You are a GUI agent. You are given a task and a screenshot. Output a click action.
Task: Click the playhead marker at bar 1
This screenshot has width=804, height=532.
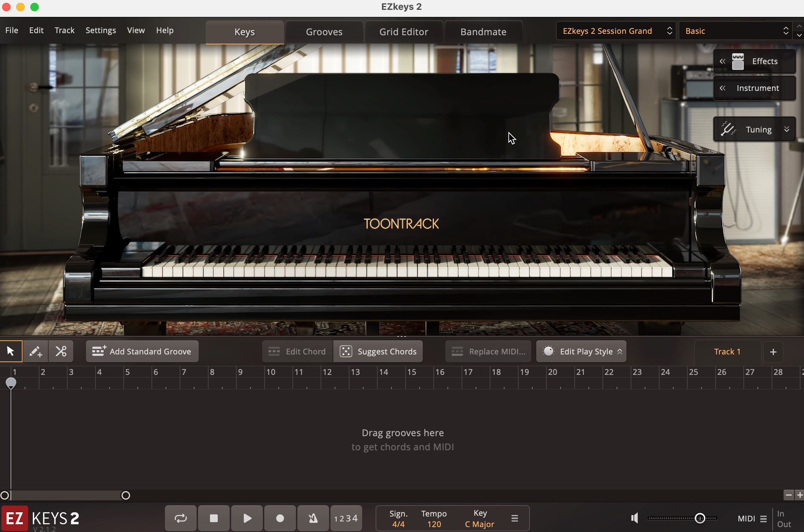point(11,383)
